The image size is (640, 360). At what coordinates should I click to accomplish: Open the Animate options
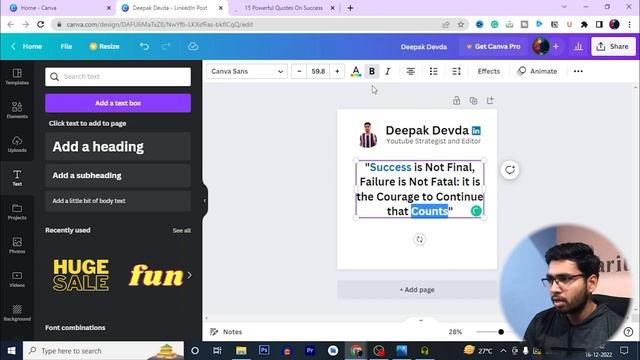pos(537,71)
